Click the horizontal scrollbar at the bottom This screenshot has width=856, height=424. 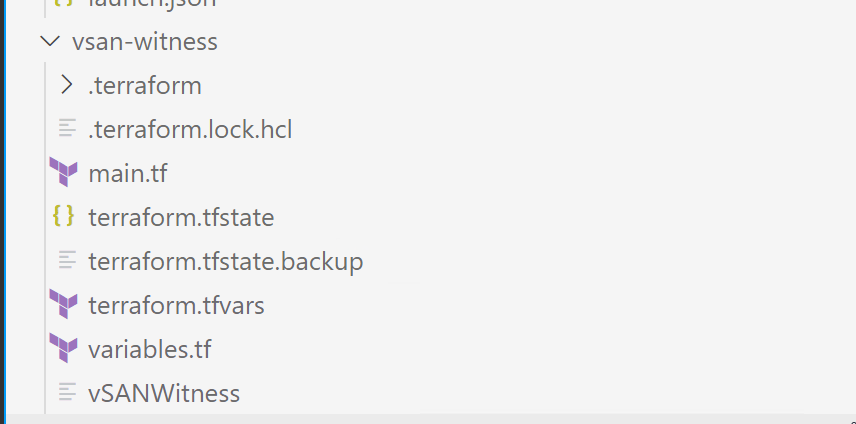[x=428, y=418]
